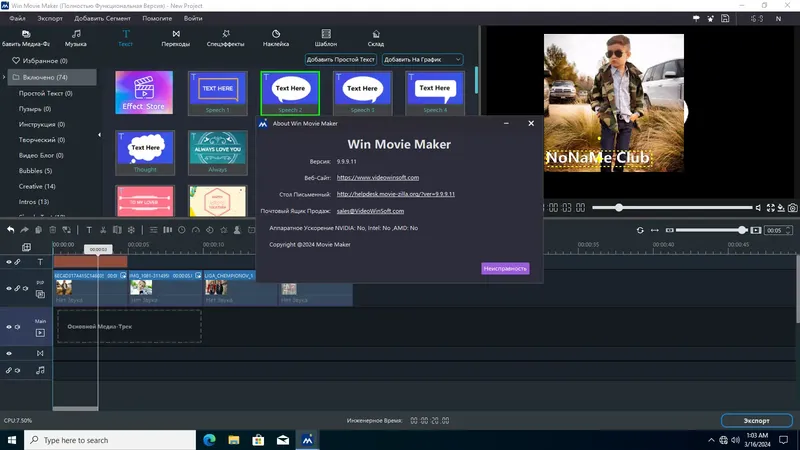Open the Добавить На График dropdown

(x=422, y=60)
